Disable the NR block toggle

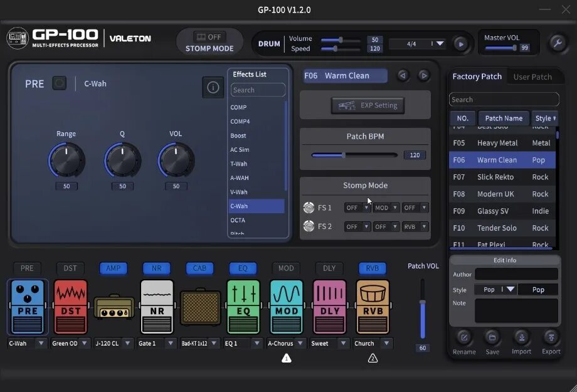pos(156,268)
